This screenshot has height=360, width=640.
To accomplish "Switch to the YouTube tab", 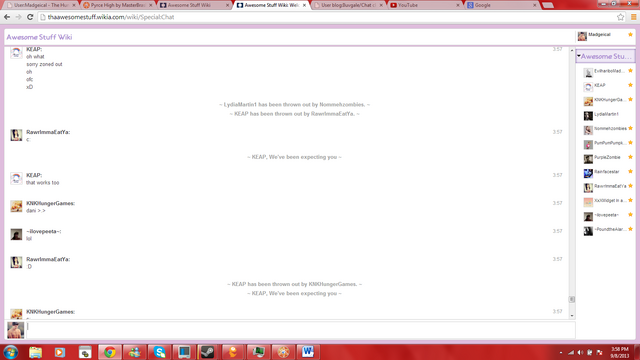I will pos(424,5).
